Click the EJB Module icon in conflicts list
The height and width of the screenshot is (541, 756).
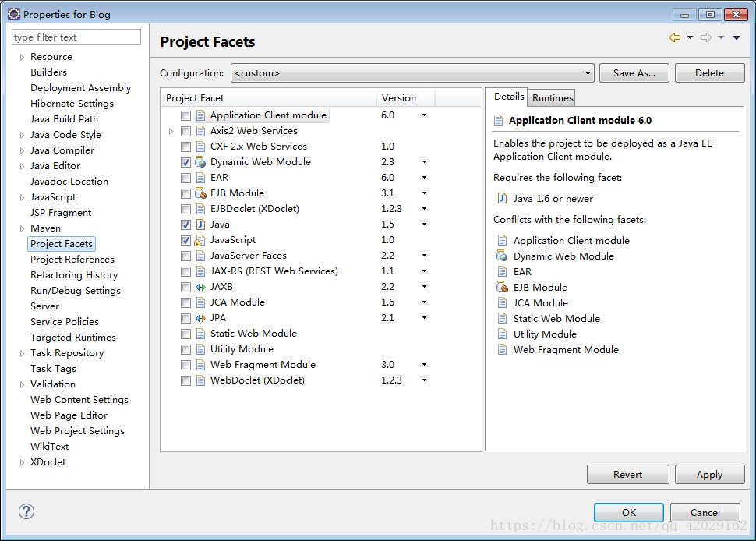(502, 287)
